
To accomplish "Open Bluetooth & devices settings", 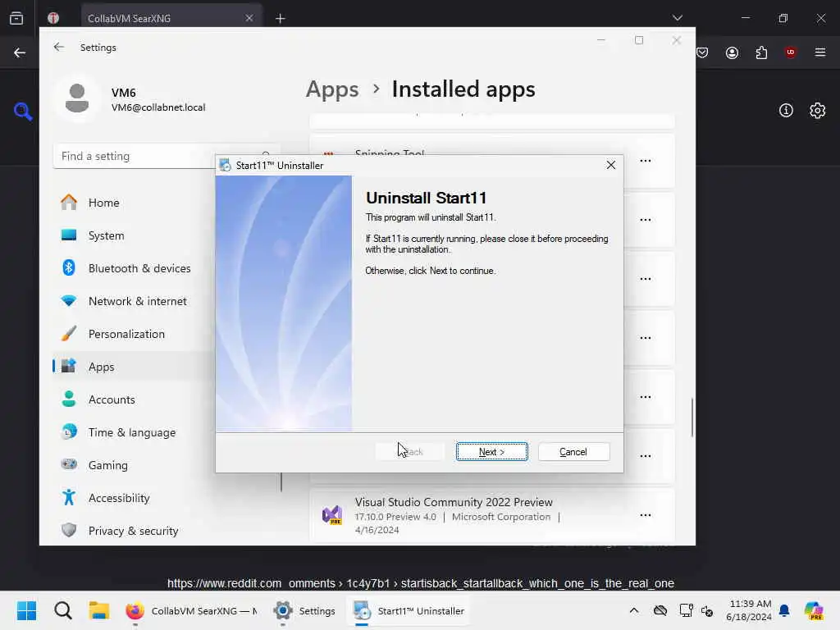I will (x=134, y=268).
